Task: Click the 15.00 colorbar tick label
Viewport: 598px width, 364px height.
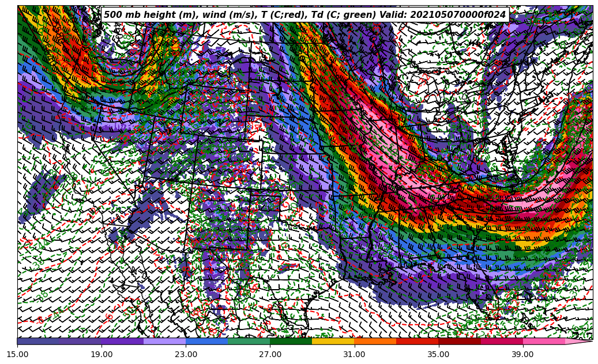Action: point(18,354)
